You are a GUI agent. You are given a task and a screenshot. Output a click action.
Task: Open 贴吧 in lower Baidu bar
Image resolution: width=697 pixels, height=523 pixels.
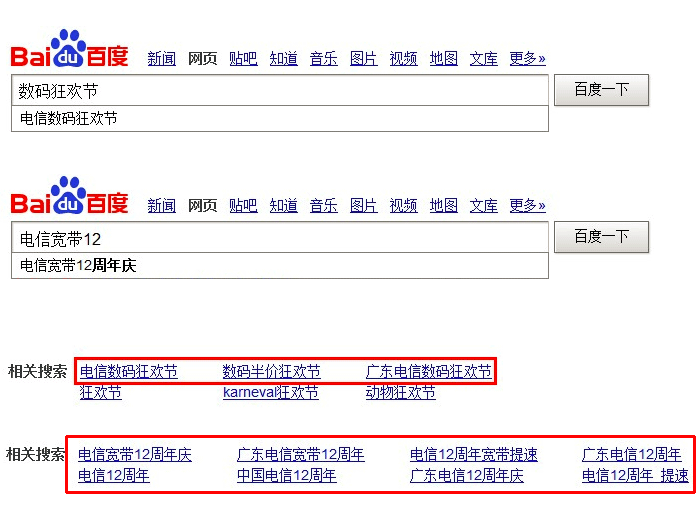[x=243, y=206]
